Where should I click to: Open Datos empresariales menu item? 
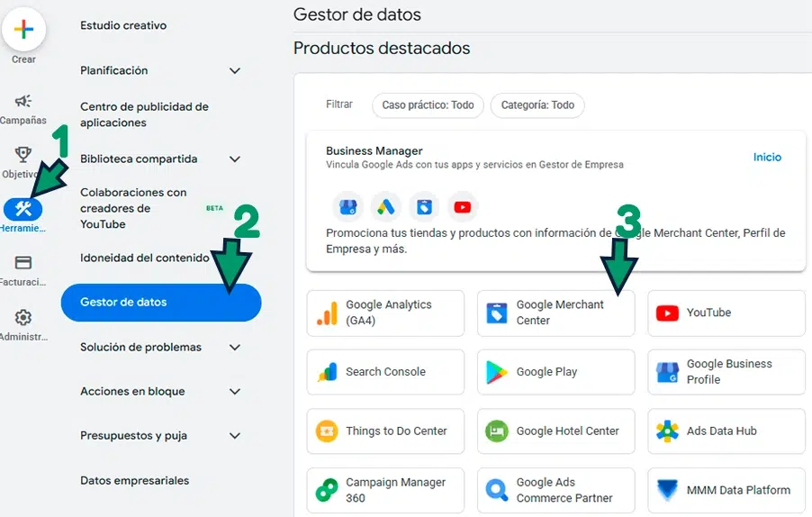point(135,481)
